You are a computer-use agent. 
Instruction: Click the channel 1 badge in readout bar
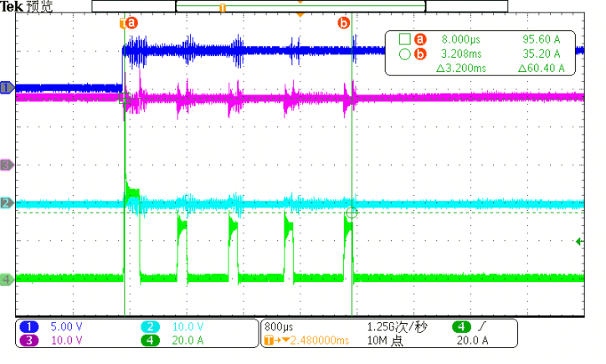point(29,327)
